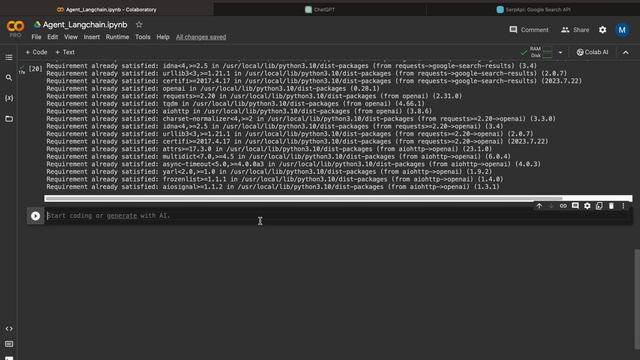Move cell up with arrow icon
Screen dimensions: 640x360
coord(539,206)
